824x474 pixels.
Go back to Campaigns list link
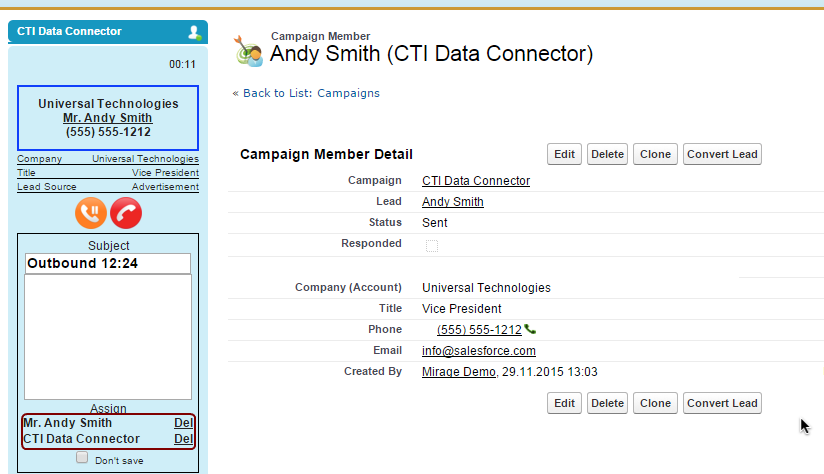311,93
